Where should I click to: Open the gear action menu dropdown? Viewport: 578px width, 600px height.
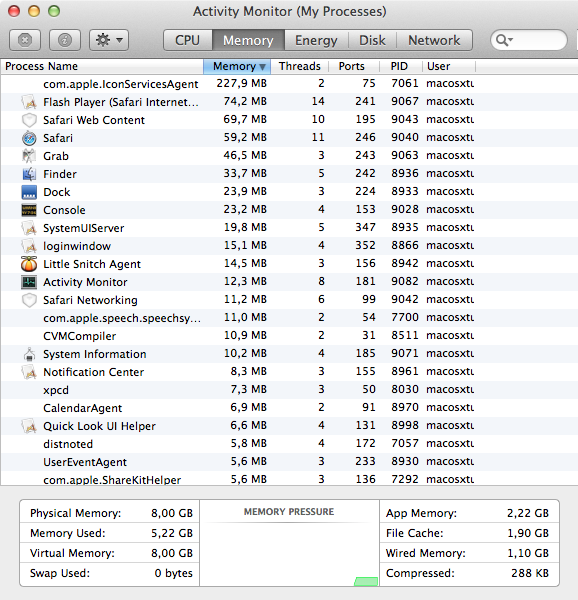tap(109, 40)
